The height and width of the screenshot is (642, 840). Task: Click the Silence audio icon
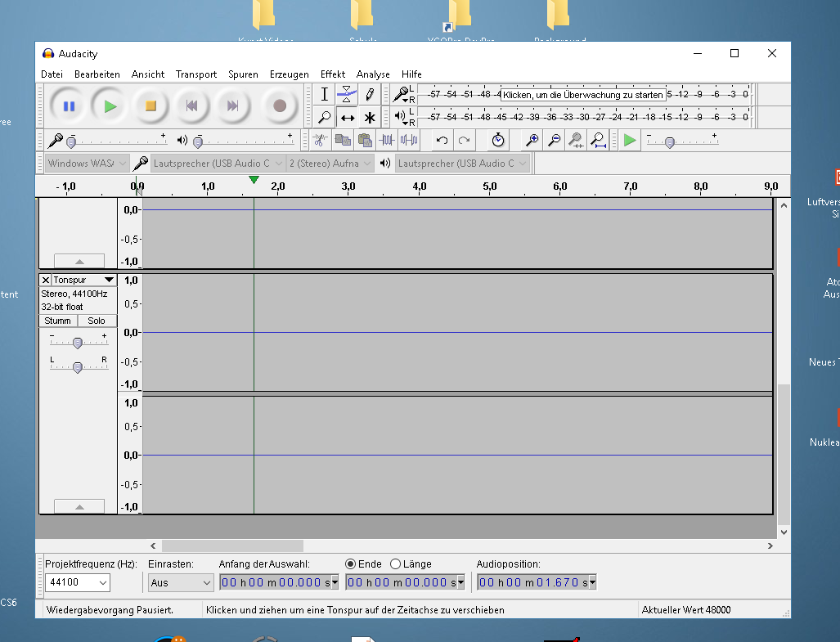[409, 141]
